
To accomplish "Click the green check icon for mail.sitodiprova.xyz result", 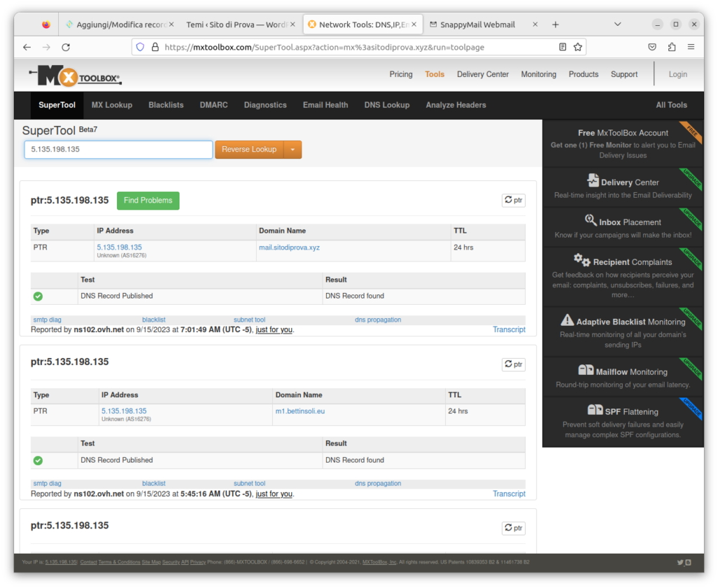I will pos(38,296).
